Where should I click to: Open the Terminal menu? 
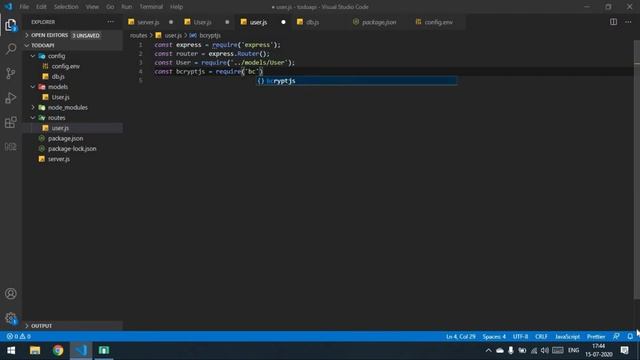click(x=151, y=7)
